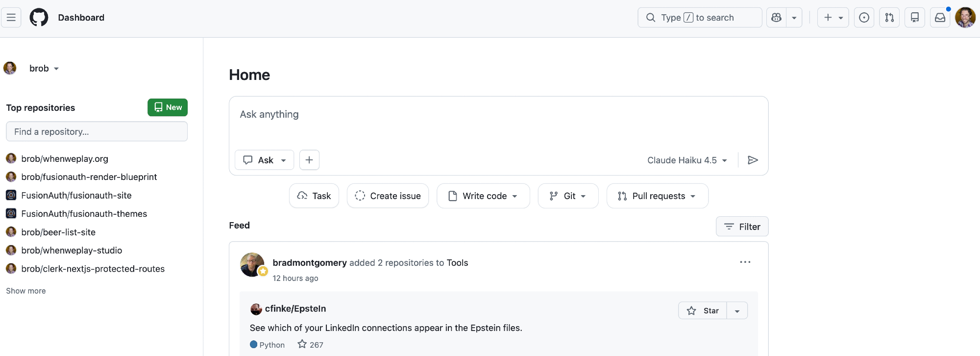Open the Create new plus dropdown
This screenshot has height=356, width=980.
[x=833, y=18]
